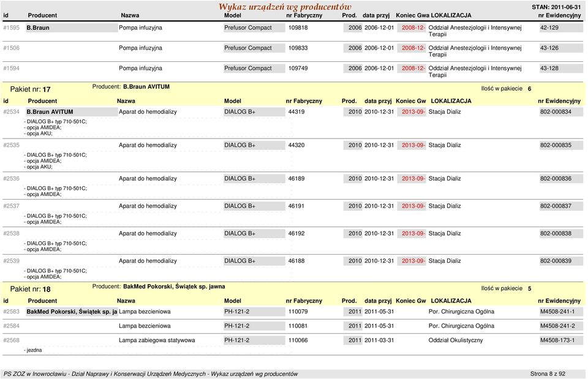Click serial number '110066'
Screen dimensions: 588x379
[x=298, y=340]
